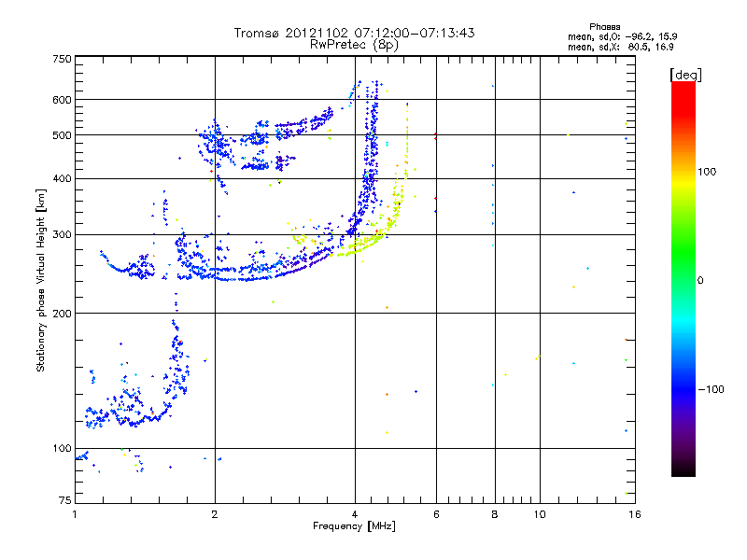Click the rainbow phase colorbar
Viewport: 747px width, 560px height.
[684, 278]
